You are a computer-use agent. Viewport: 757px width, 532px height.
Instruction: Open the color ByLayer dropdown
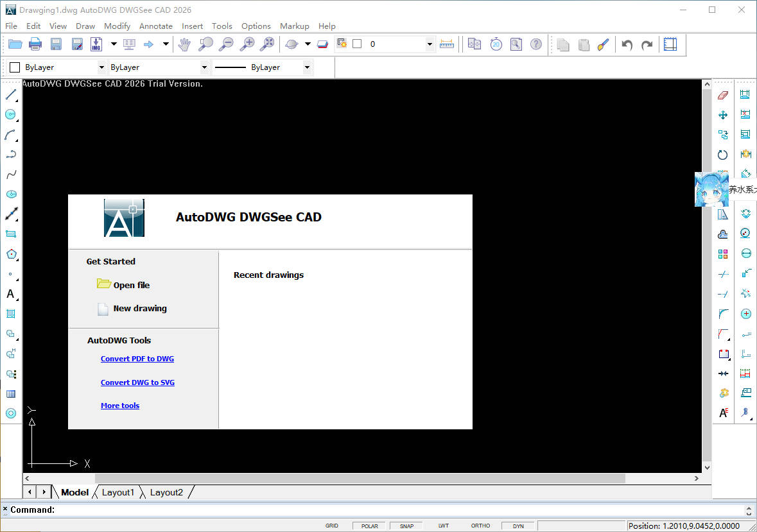[101, 67]
